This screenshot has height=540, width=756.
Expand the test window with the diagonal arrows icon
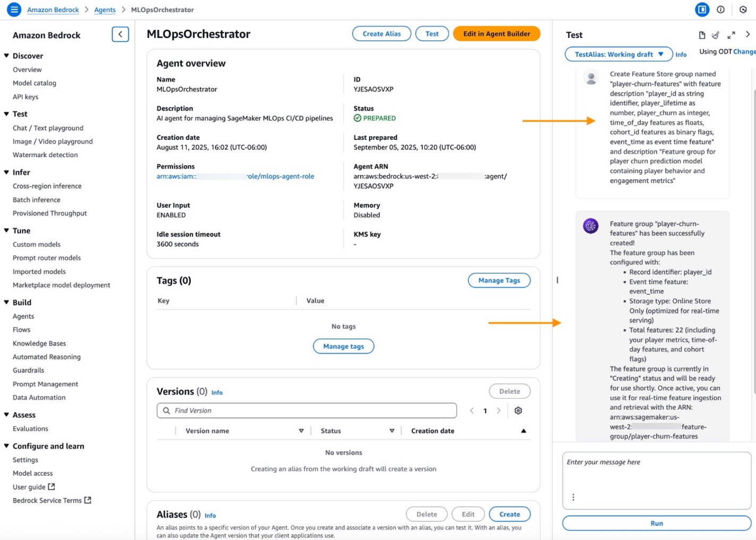[731, 35]
